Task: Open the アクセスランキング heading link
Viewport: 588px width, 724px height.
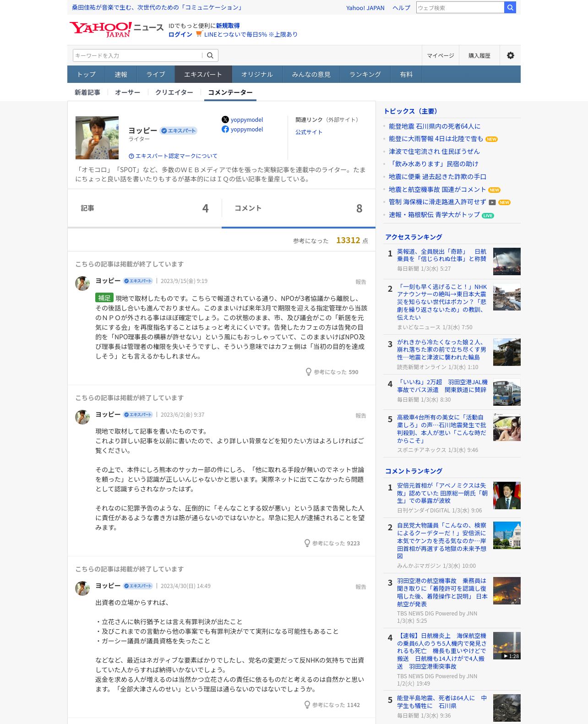Action: (x=414, y=237)
